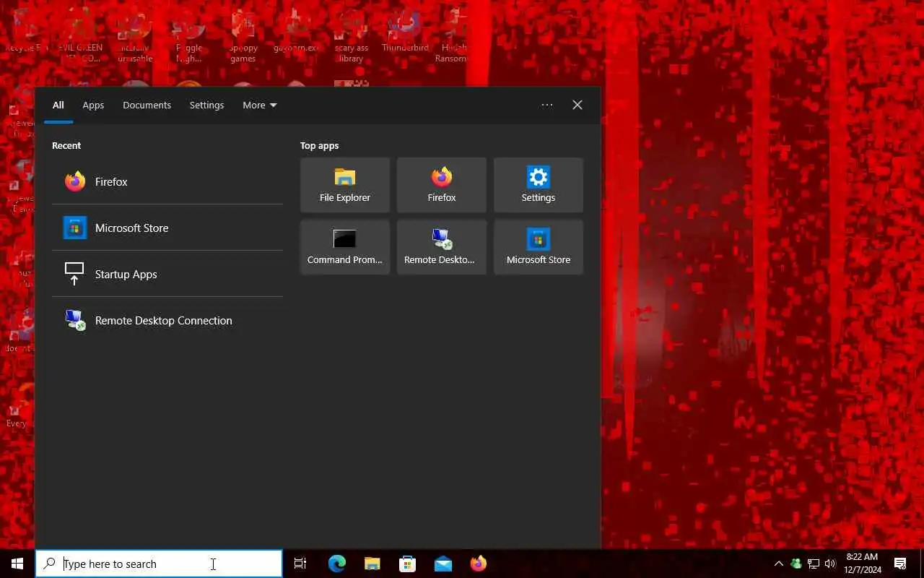Open Microsoft Store from the taskbar
This screenshot has width=924, height=578.
[407, 564]
